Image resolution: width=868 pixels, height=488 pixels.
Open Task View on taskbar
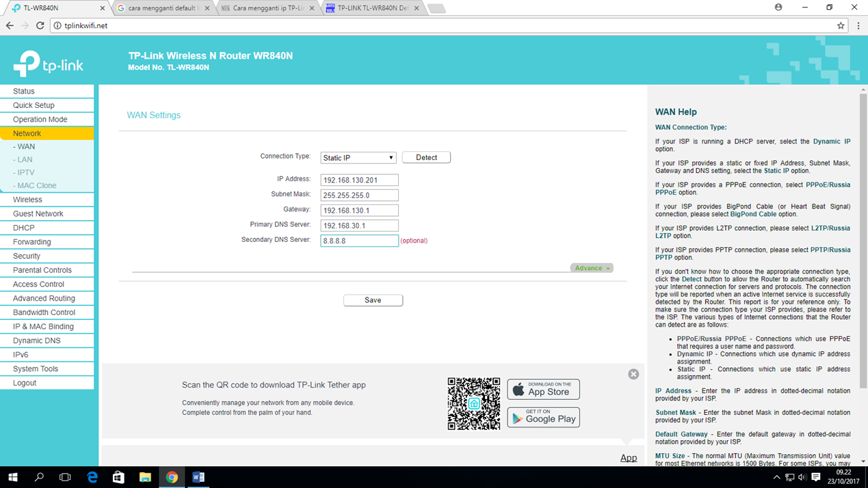(65, 477)
